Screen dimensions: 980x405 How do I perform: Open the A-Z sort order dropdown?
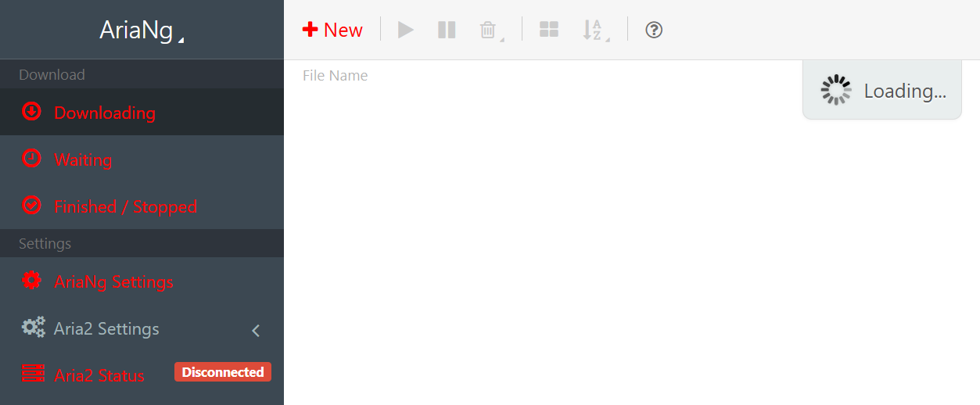tap(594, 30)
